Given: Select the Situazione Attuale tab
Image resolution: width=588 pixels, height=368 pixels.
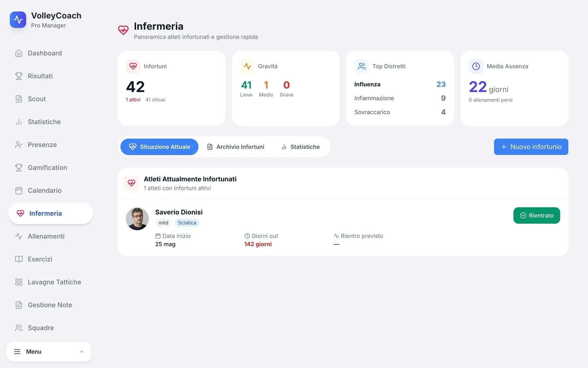Looking at the screenshot, I should coord(159,147).
